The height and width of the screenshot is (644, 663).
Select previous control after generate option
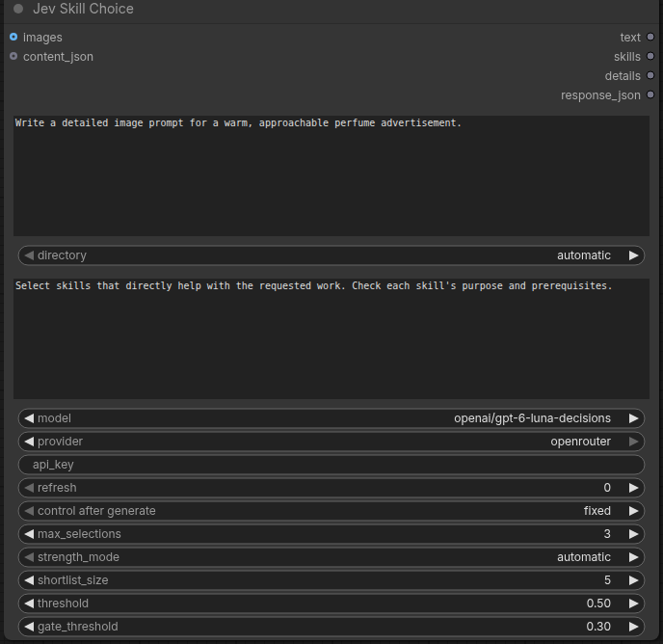click(x=29, y=511)
